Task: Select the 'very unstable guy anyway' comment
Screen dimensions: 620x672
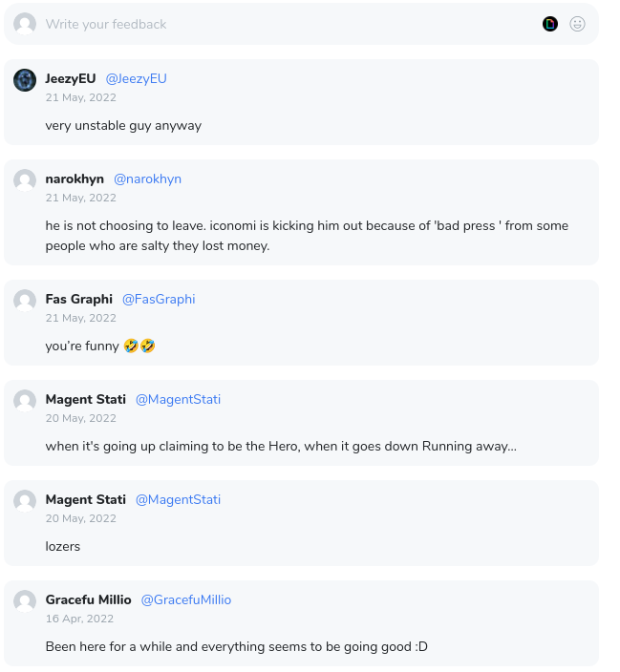Action: coord(123,126)
